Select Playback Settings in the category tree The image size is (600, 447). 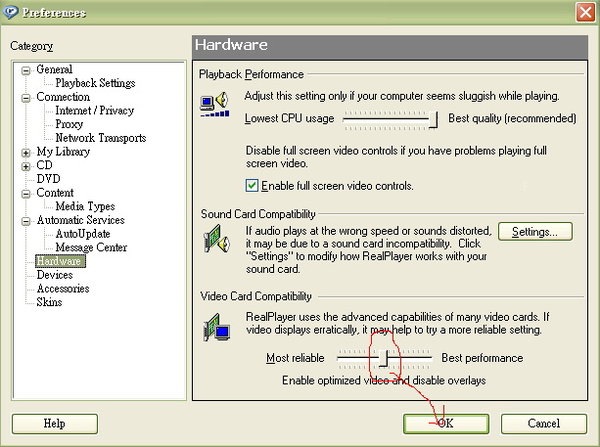(x=95, y=83)
